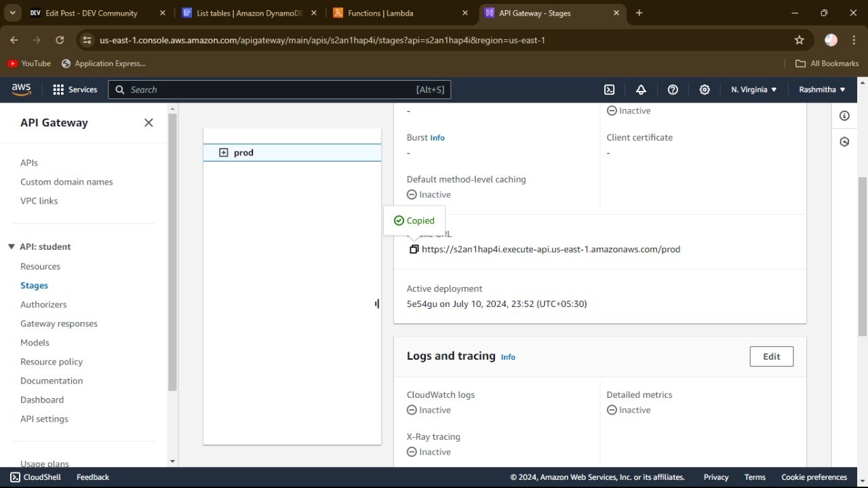
Task: Open Terms link in footer
Action: 755,477
